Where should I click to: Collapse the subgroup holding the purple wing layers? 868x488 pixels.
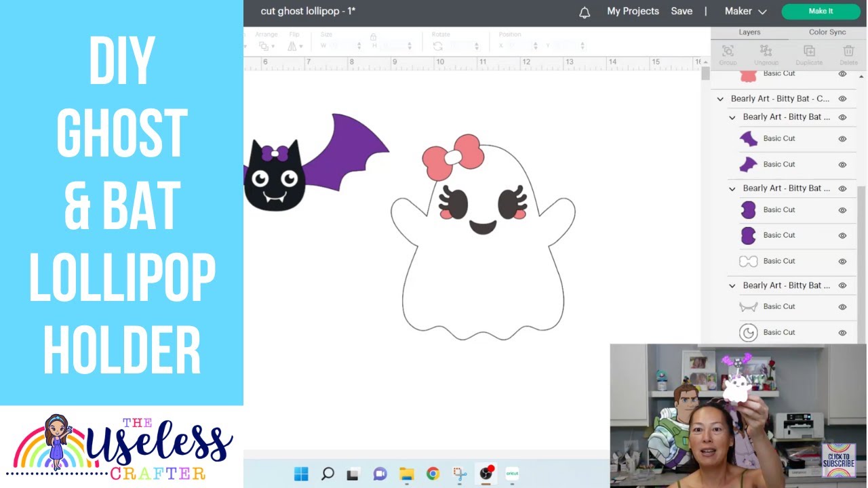coord(732,117)
